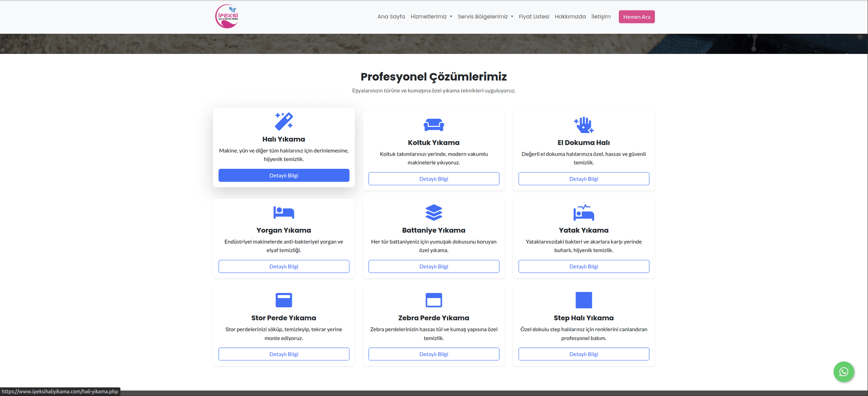Open the Hakkımızda page
Image resolution: width=868 pixels, height=396 pixels.
point(570,17)
